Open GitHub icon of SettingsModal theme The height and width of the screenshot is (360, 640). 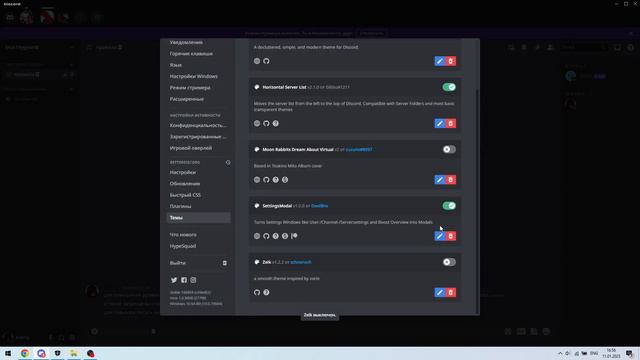266,236
